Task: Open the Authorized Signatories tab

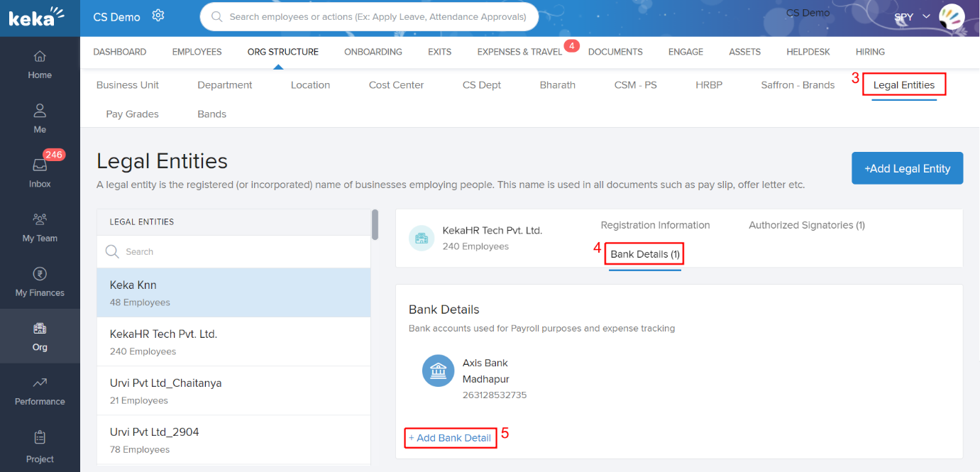Action: [x=806, y=225]
